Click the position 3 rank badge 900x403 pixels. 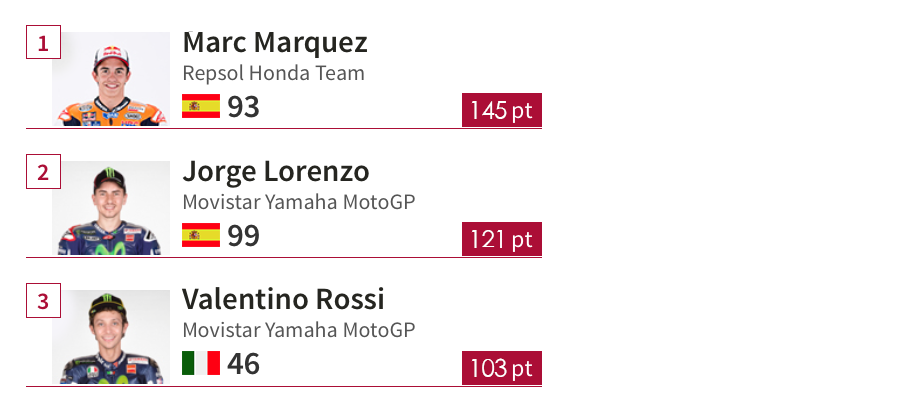click(x=43, y=300)
